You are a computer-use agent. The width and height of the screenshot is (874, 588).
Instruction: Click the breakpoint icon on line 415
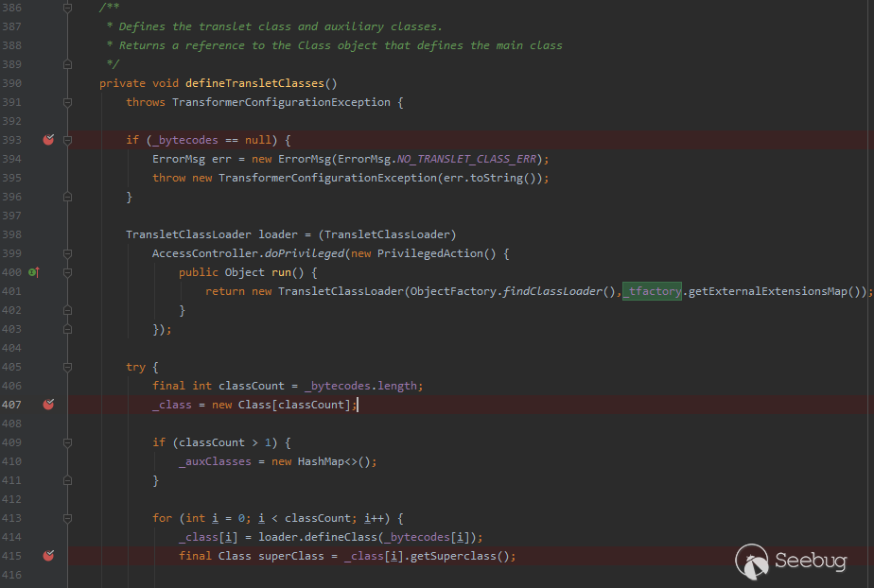[48, 555]
